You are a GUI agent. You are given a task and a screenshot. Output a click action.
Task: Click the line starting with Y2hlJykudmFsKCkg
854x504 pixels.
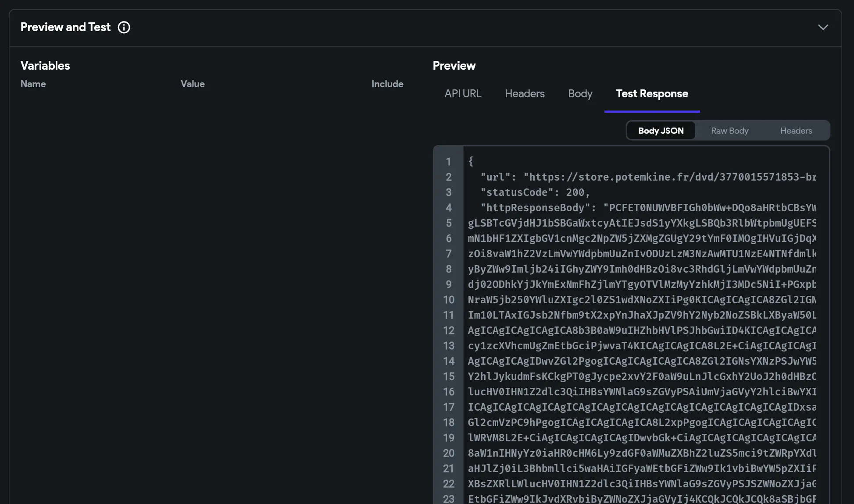[x=642, y=376]
